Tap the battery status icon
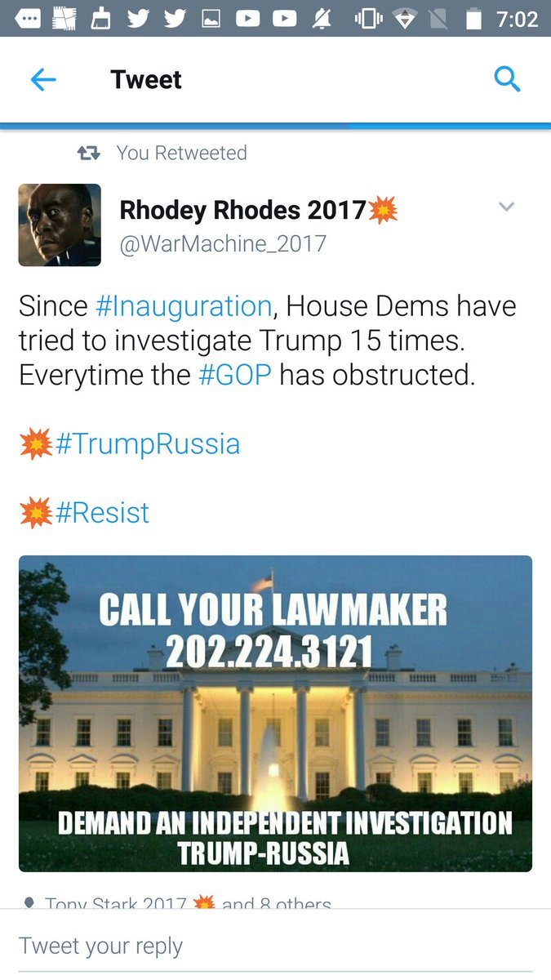 click(x=473, y=18)
